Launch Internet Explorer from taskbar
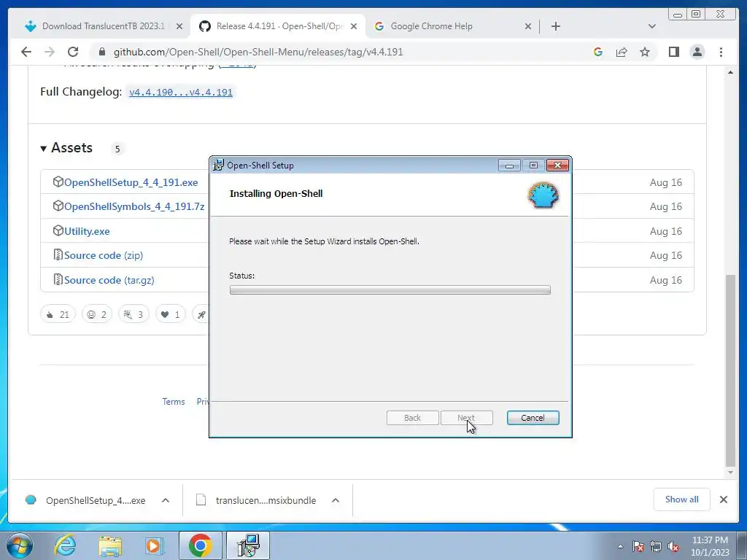This screenshot has height=560, width=747. click(65, 545)
